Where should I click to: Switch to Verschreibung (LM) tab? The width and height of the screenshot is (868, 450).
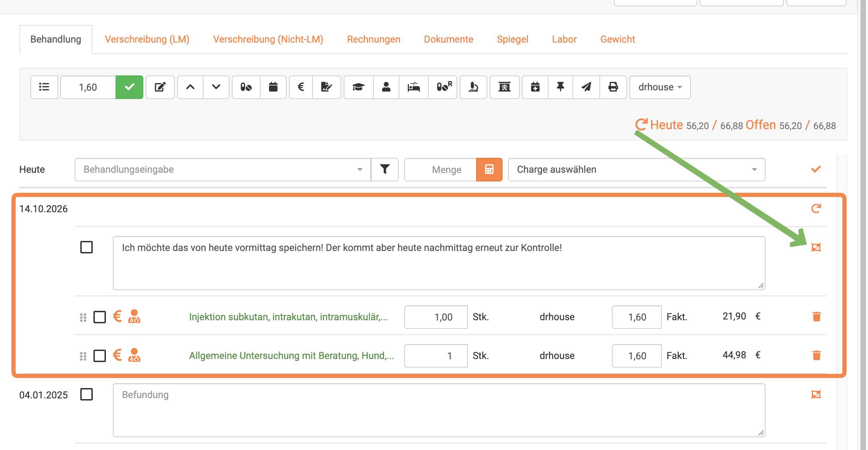[x=147, y=39]
